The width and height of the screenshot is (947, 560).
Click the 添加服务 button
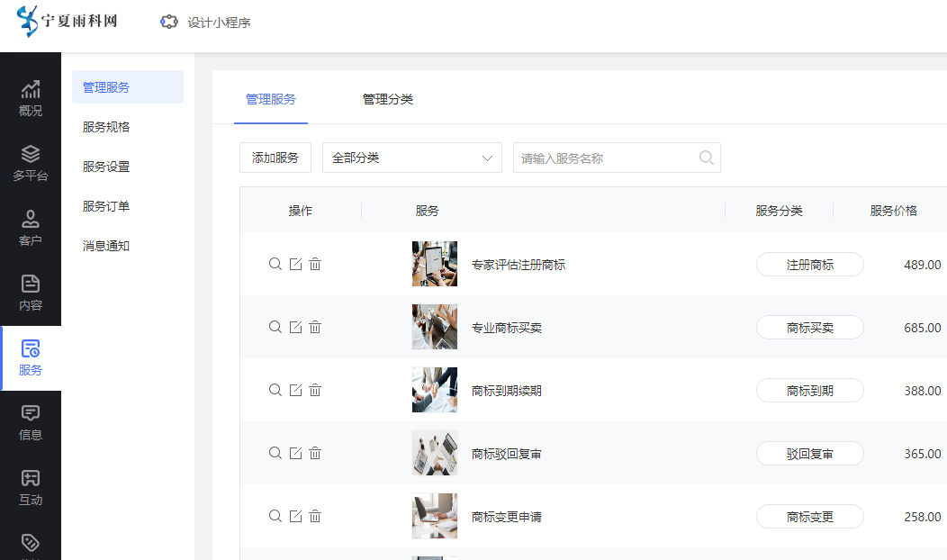coord(275,158)
